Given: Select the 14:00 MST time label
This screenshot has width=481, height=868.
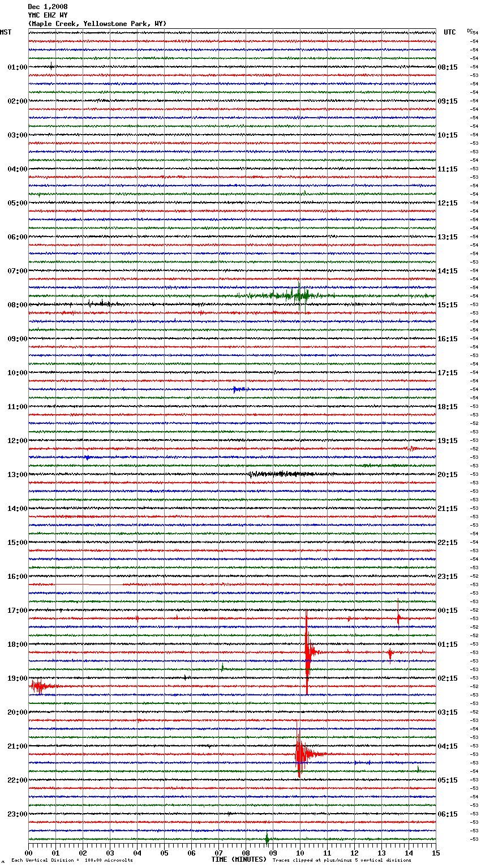Looking at the screenshot, I should tap(18, 509).
